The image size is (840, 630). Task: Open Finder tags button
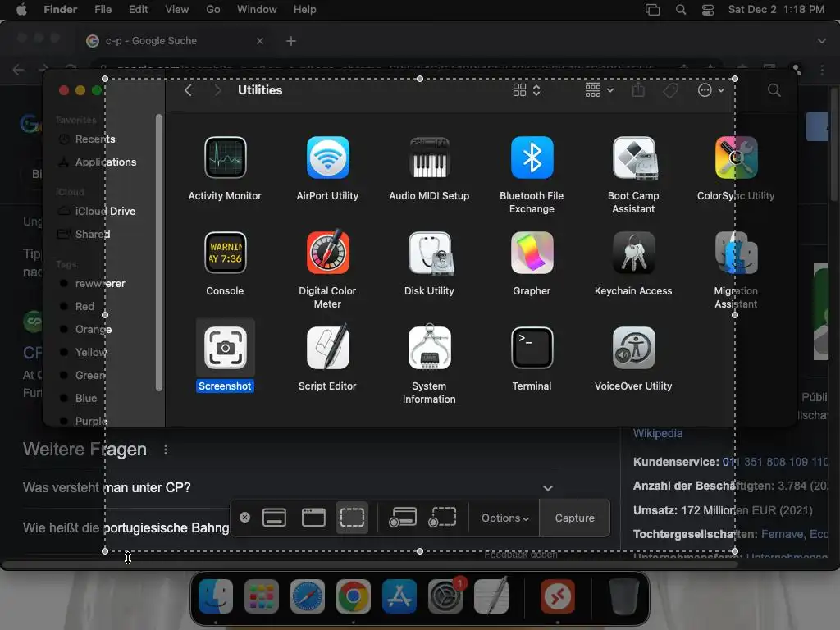point(670,90)
